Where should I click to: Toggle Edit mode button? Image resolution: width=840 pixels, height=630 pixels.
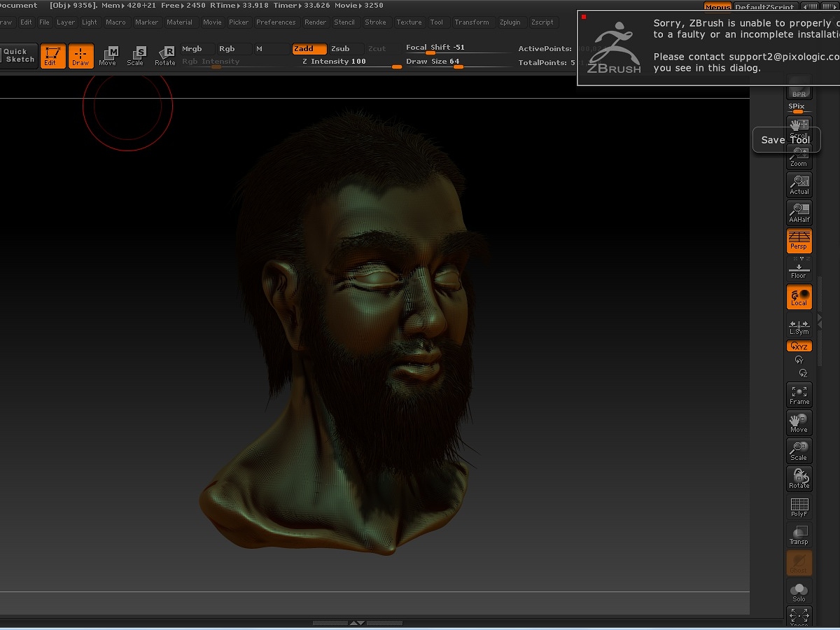pos(52,55)
